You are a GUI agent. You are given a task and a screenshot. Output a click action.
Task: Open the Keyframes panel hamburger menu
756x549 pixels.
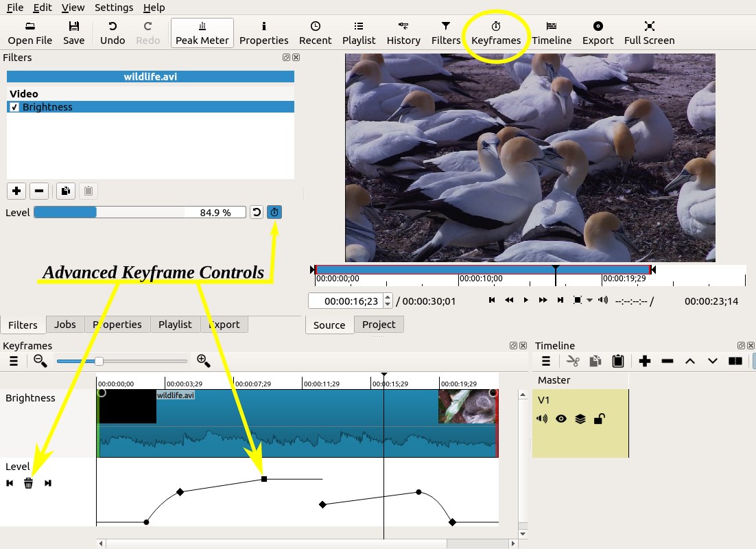[14, 360]
